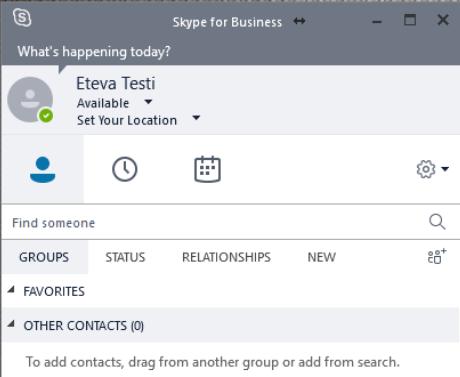Image resolution: width=460 pixels, height=377 pixels.
Task: Open the Meetings calendar icon
Action: pyautogui.click(x=207, y=169)
